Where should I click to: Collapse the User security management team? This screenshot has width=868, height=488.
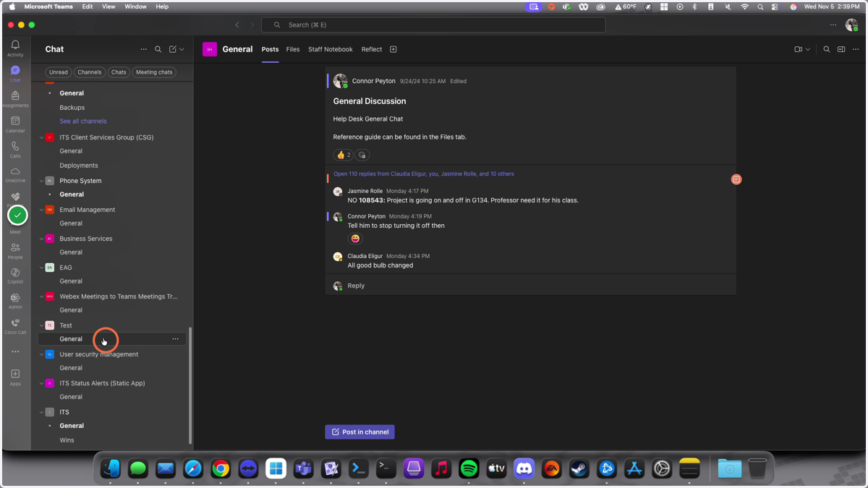[41, 354]
